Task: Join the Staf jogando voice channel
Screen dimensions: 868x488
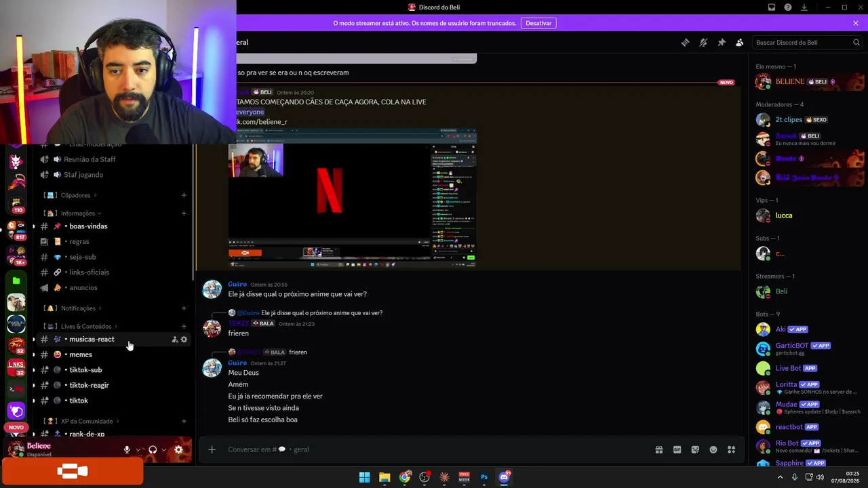Action: (x=113, y=175)
